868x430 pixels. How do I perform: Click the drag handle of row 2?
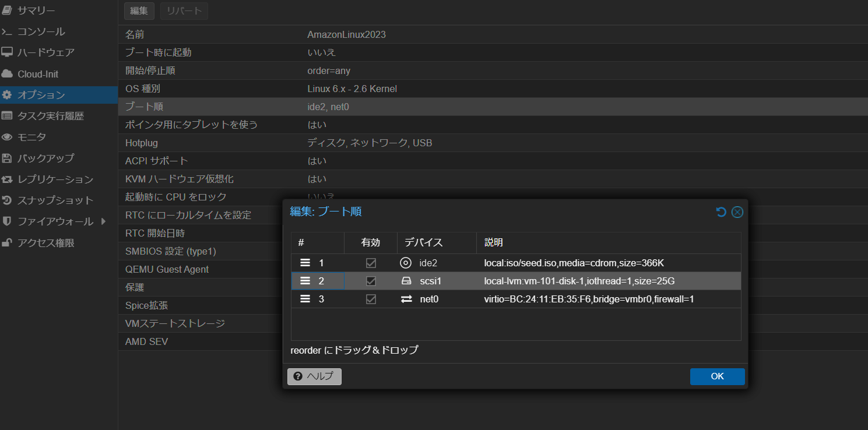tap(305, 281)
